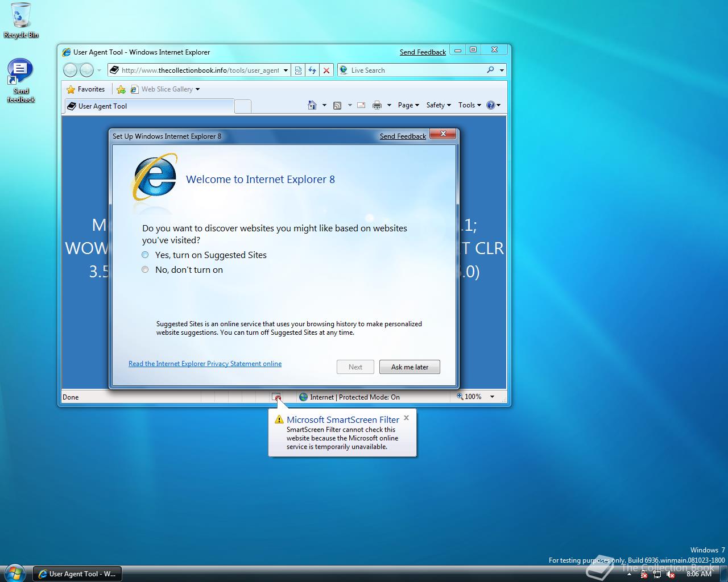Open the Internet Explorer Privacy Statement link

point(205,364)
